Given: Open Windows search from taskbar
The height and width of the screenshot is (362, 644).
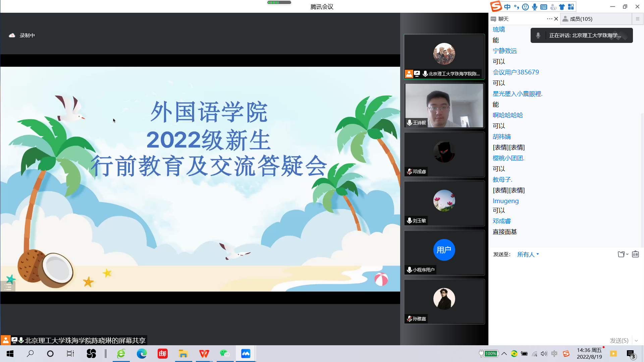Looking at the screenshot, I should [x=30, y=354].
